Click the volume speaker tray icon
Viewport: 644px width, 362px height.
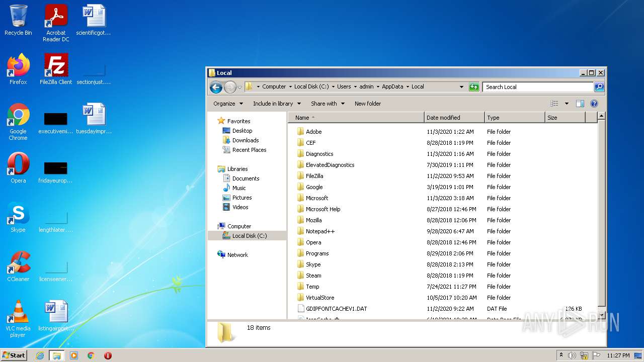coord(572,355)
